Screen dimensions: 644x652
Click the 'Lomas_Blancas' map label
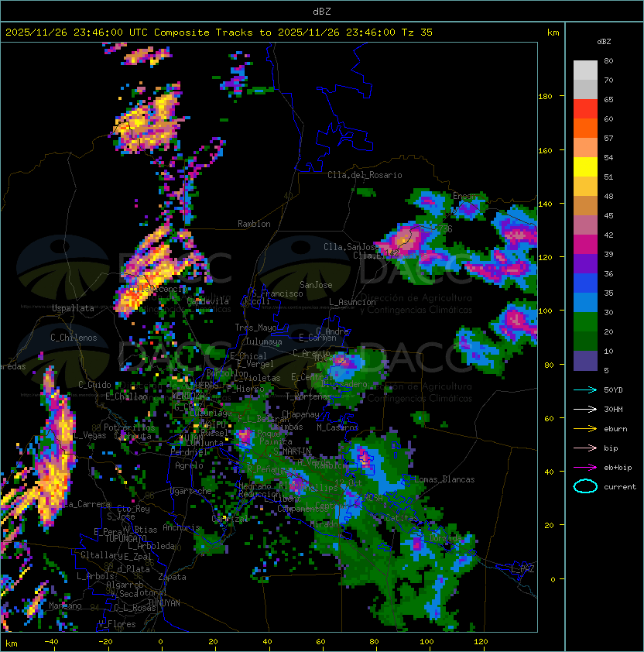444,479
